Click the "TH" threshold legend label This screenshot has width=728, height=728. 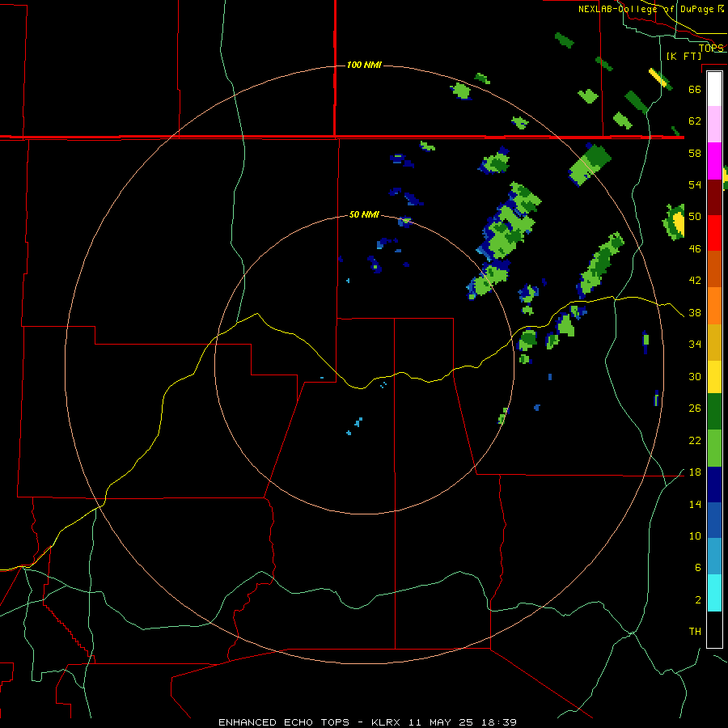click(x=695, y=632)
